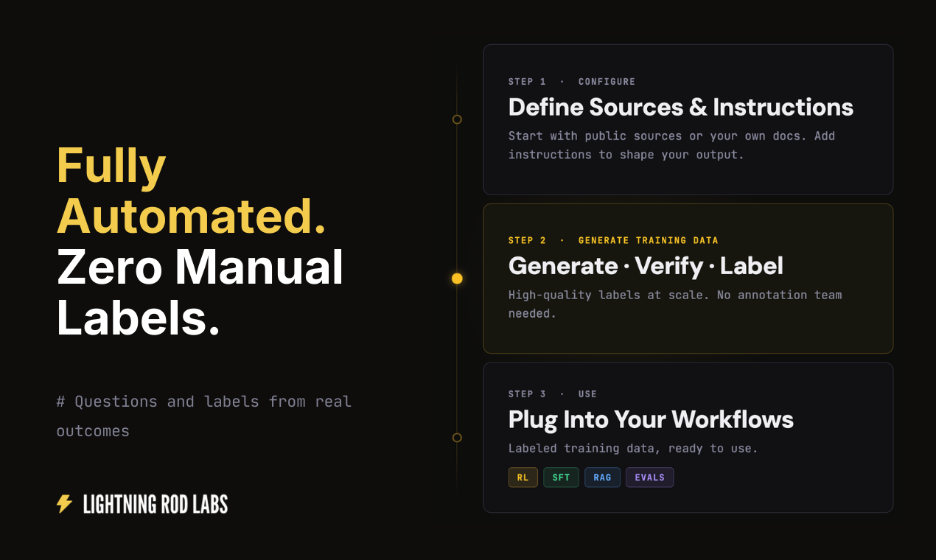
Task: Click the yellow active step progress marker
Action: coord(457,278)
